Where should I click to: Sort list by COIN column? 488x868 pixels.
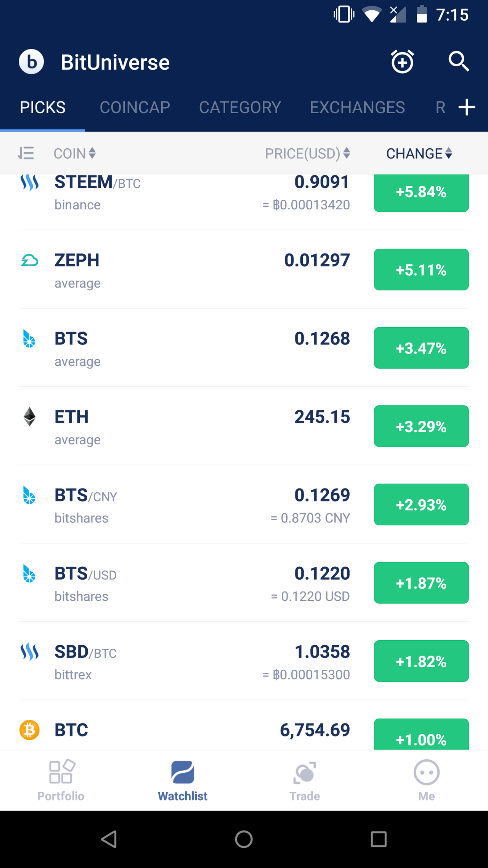pyautogui.click(x=75, y=153)
